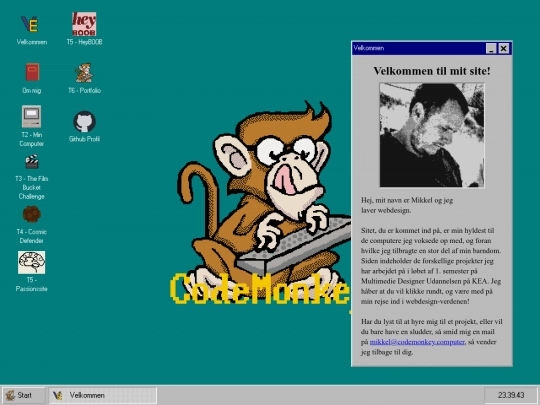Click the monkey icon on Start button

(10, 395)
